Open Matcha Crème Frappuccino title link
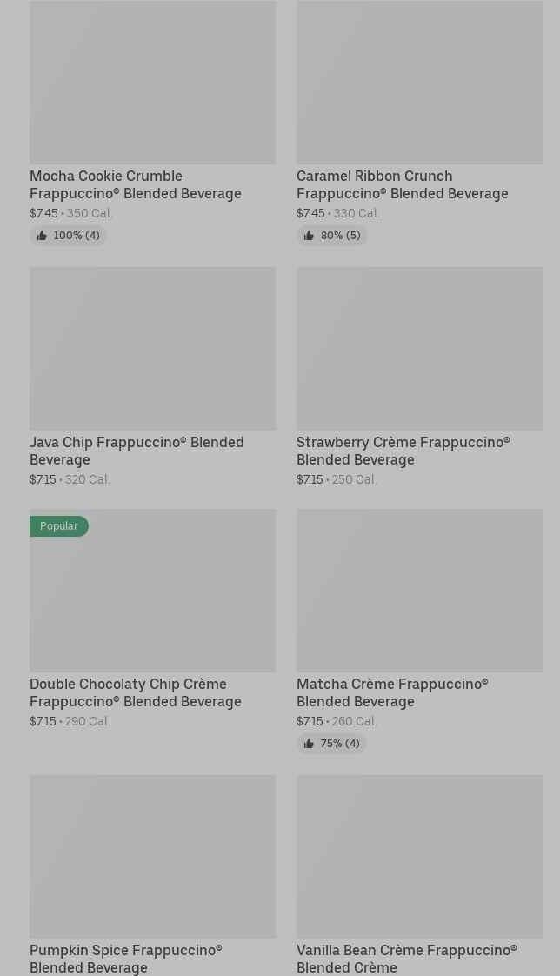This screenshot has height=976, width=560. click(392, 692)
